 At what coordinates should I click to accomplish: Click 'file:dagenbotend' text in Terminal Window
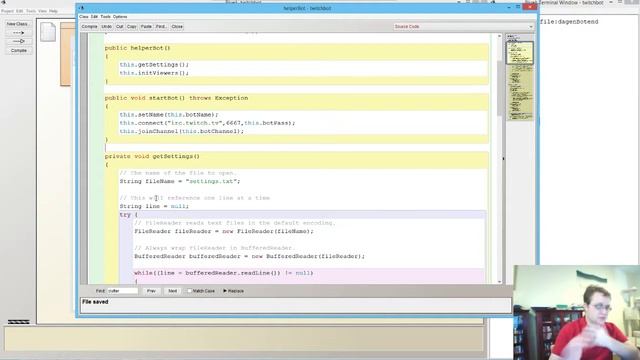pyautogui.click(x=569, y=22)
